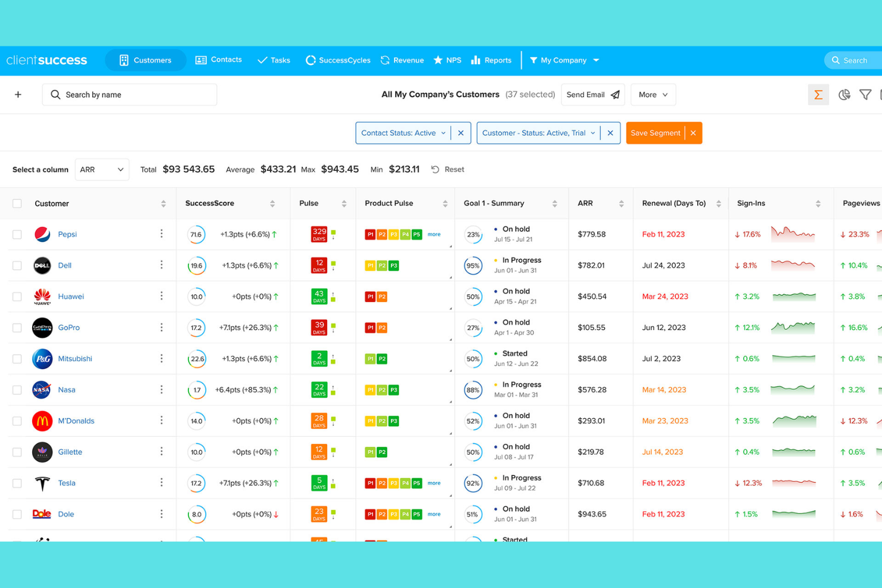Open Huawei's customer profile link
Viewport: 882px width, 588px height.
click(x=71, y=296)
